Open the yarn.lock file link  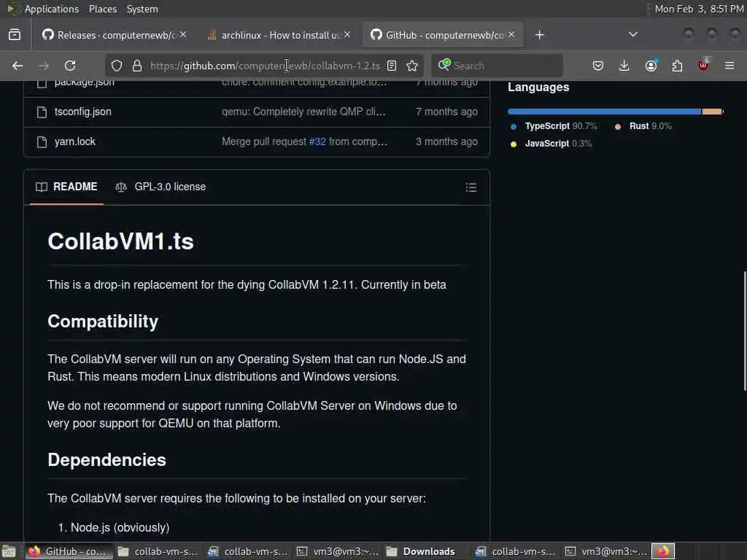75,141
